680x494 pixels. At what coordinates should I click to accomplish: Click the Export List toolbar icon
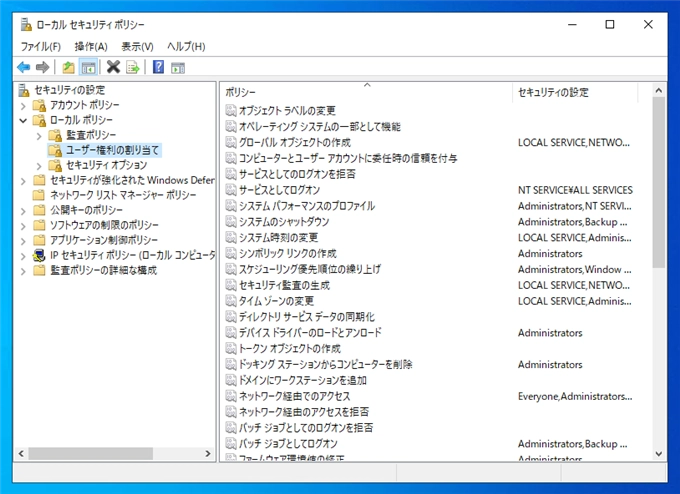(x=133, y=67)
